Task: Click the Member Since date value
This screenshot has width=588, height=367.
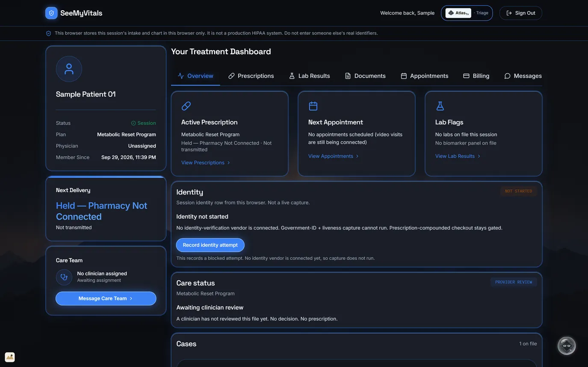Action: pyautogui.click(x=129, y=158)
